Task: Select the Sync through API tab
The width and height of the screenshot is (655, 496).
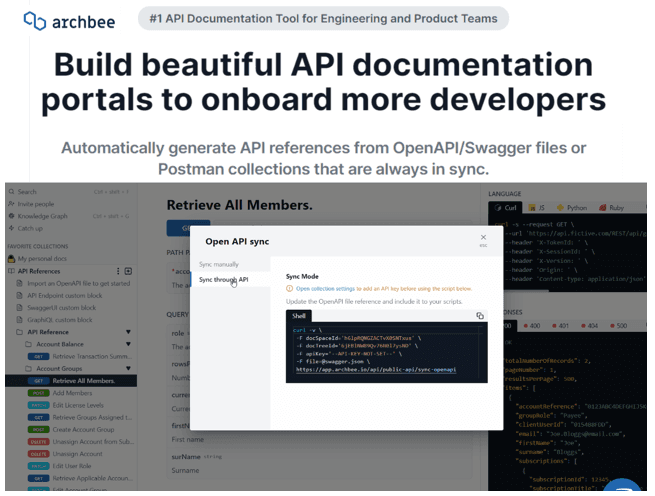Action: click(223, 280)
